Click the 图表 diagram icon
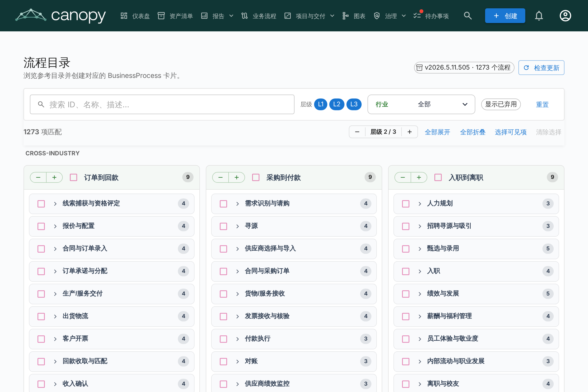The height and width of the screenshot is (392, 588). click(x=345, y=16)
